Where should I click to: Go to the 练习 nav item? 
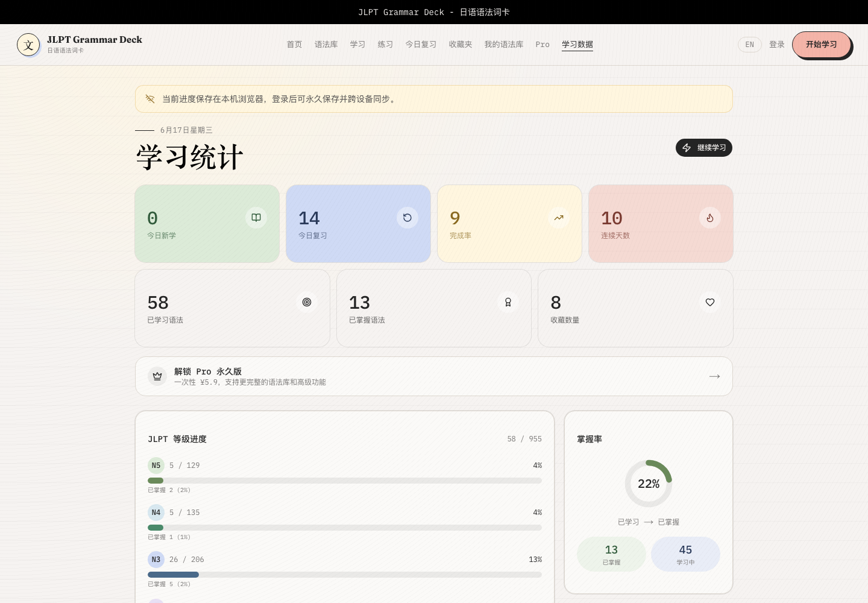(385, 45)
